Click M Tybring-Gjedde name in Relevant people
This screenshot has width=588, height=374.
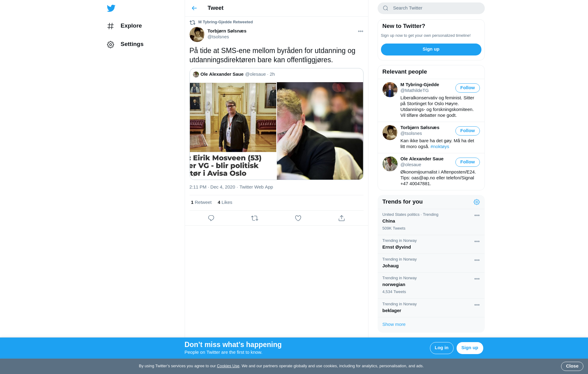click(x=420, y=85)
